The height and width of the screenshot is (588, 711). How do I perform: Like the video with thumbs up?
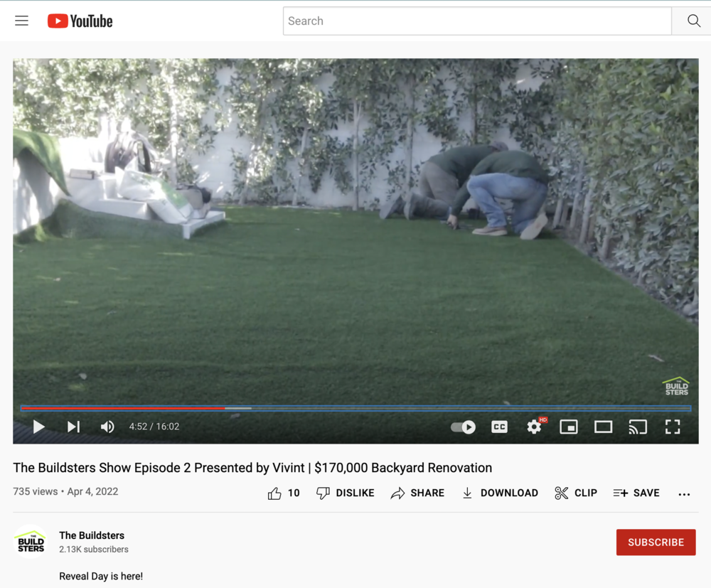[x=284, y=493]
